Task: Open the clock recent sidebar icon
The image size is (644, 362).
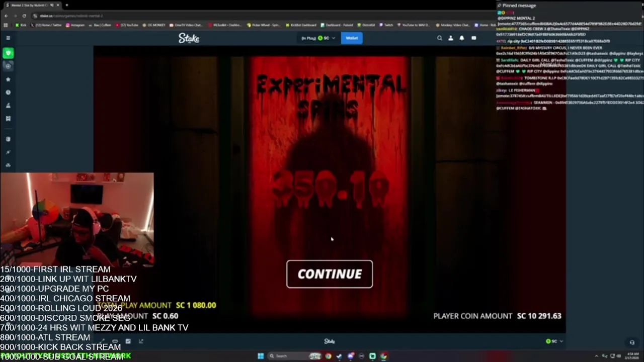Action: (x=8, y=93)
